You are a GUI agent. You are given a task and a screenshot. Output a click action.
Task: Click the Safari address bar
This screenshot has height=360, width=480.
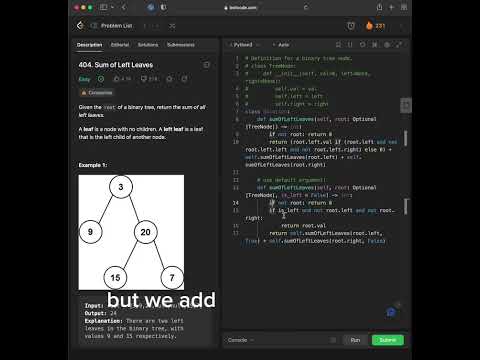242,7
